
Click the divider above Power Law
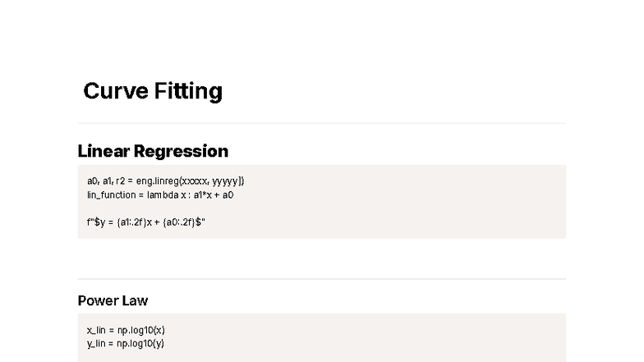pyautogui.click(x=321, y=279)
